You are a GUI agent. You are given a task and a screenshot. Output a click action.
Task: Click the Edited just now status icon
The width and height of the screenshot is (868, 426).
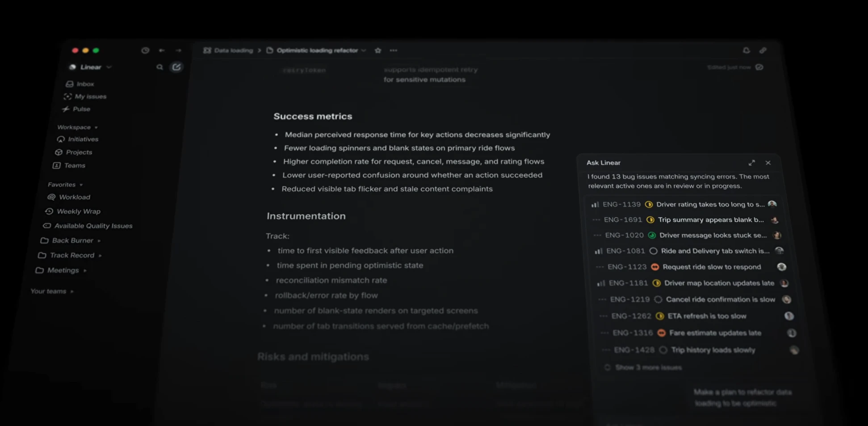[759, 67]
